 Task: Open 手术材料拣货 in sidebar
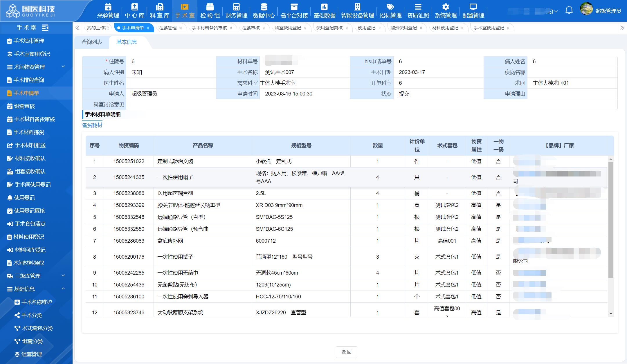pos(36,132)
